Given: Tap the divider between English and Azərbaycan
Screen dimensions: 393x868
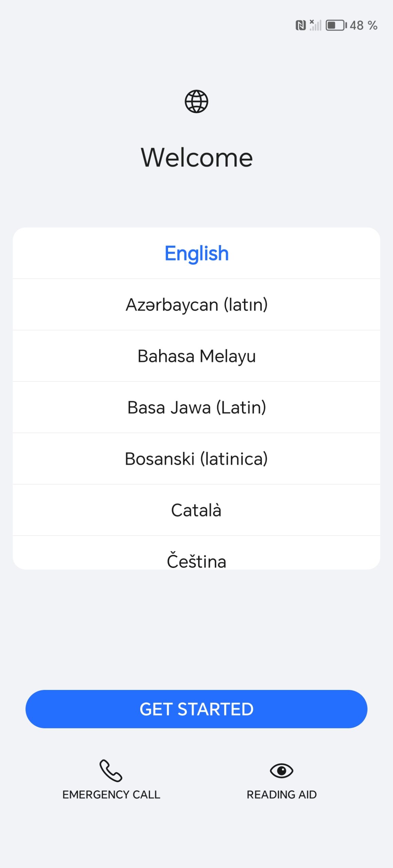Looking at the screenshot, I should point(196,279).
